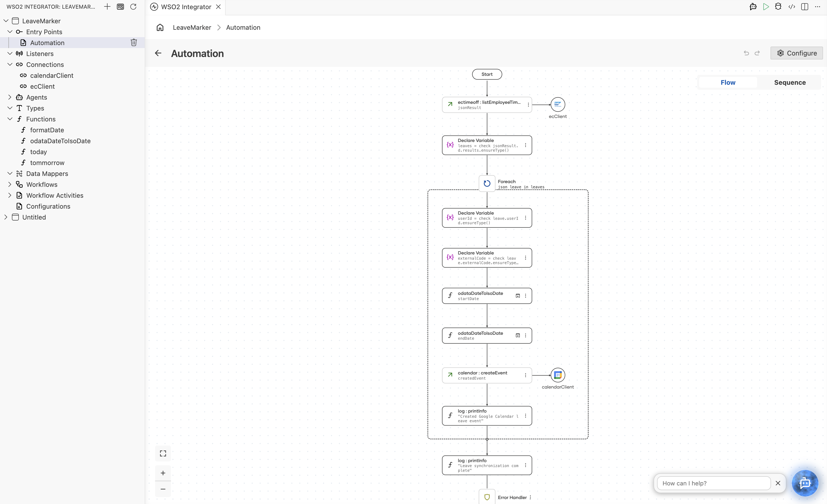This screenshot has height=504, width=827.
Task: Expand the Agents section
Action: 10,97
